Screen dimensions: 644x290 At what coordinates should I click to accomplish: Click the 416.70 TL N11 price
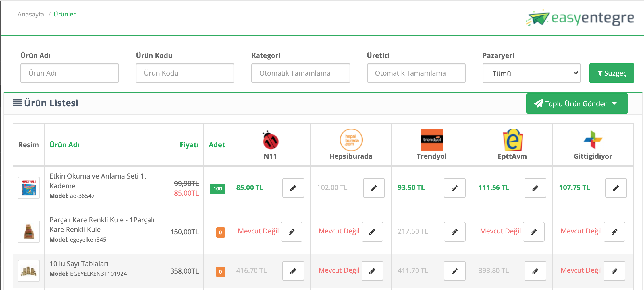tap(252, 271)
